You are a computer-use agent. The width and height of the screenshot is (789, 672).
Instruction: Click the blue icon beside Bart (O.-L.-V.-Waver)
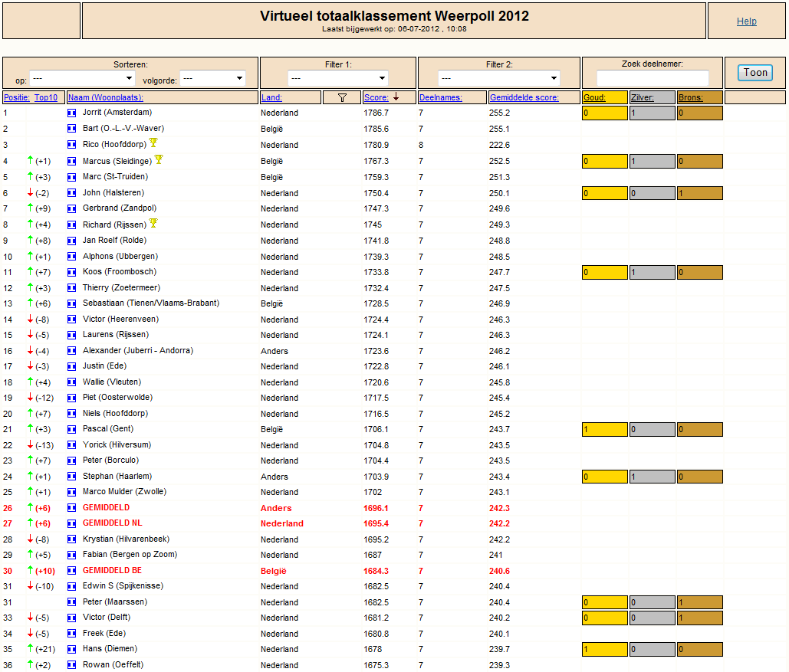(x=72, y=129)
